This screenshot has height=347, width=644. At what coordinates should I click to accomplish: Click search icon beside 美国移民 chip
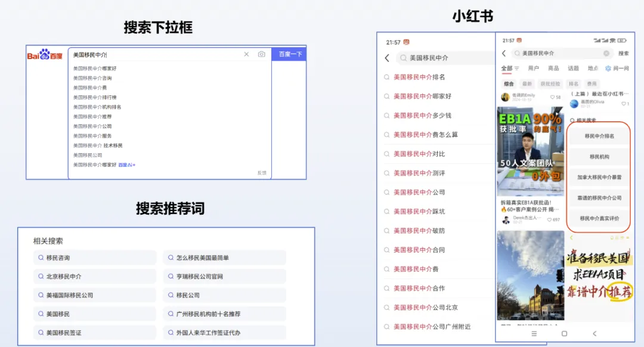point(41,314)
